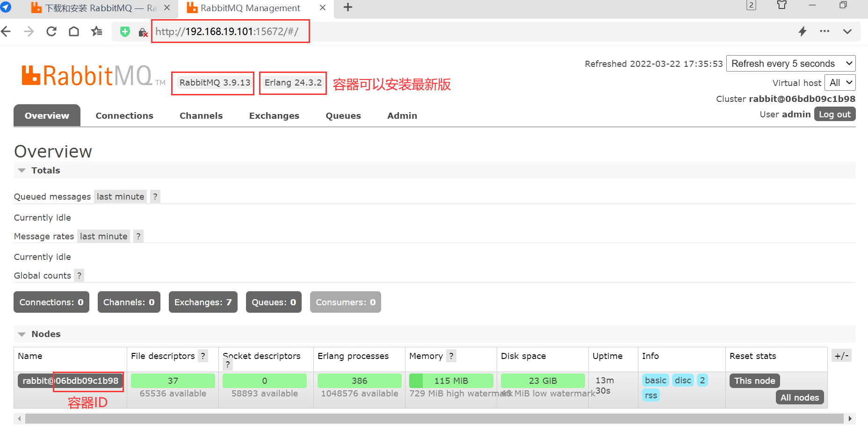868x431 pixels.
Task: Open help for Queued messages
Action: point(155,196)
